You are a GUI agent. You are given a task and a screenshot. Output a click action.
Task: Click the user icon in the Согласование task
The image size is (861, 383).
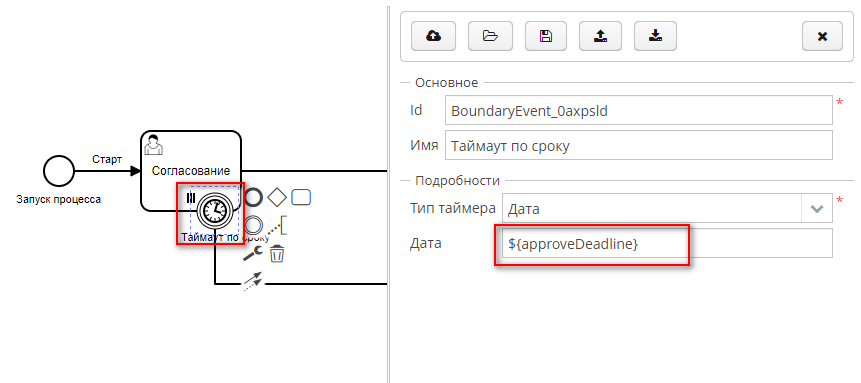[x=153, y=144]
